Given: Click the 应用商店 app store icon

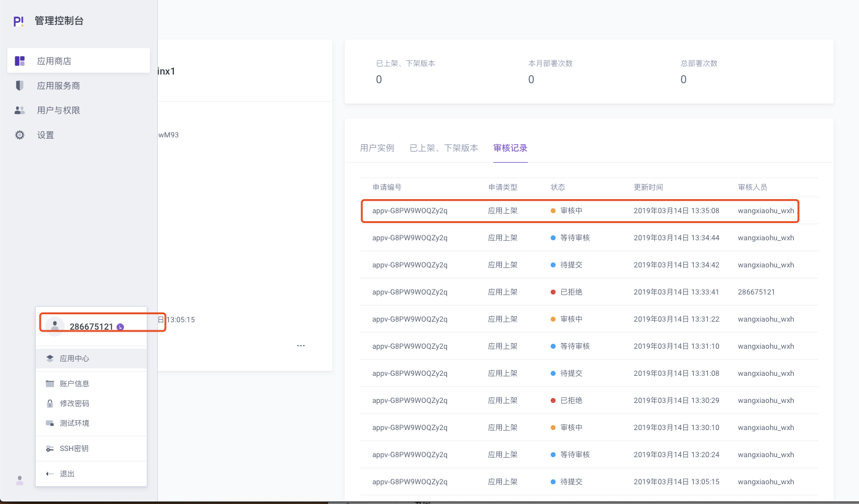Looking at the screenshot, I should [20, 61].
